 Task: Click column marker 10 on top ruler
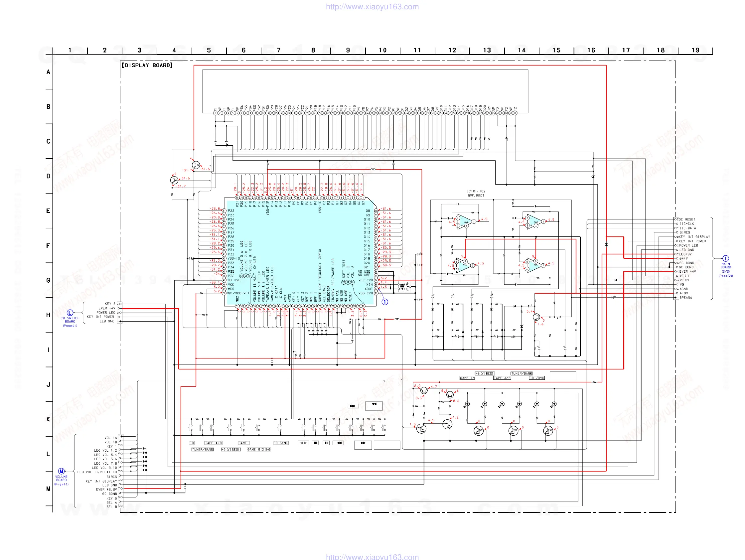[x=382, y=50]
